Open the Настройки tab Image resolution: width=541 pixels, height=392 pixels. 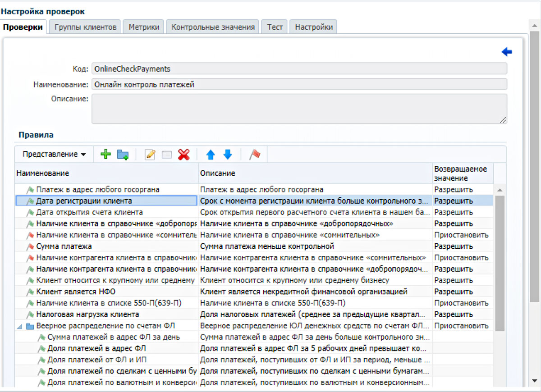click(x=314, y=27)
